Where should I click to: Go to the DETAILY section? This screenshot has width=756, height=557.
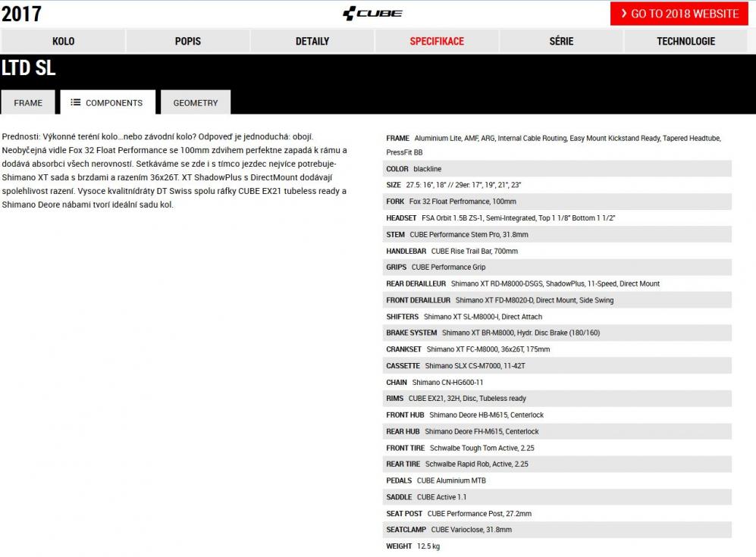pyautogui.click(x=312, y=41)
